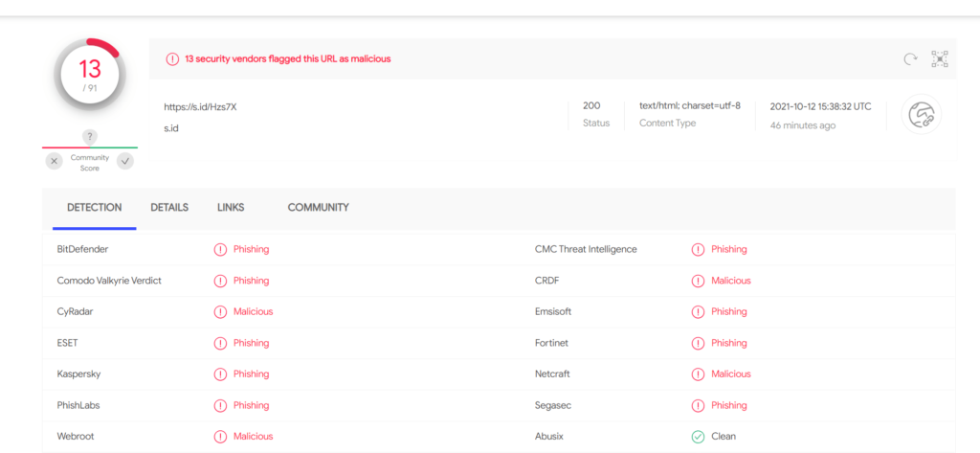Select the DETECTION tab

coord(95,208)
